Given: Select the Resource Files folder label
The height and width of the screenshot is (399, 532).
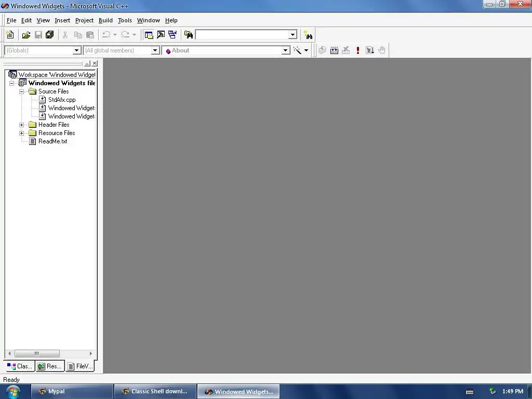Looking at the screenshot, I should point(57,133).
